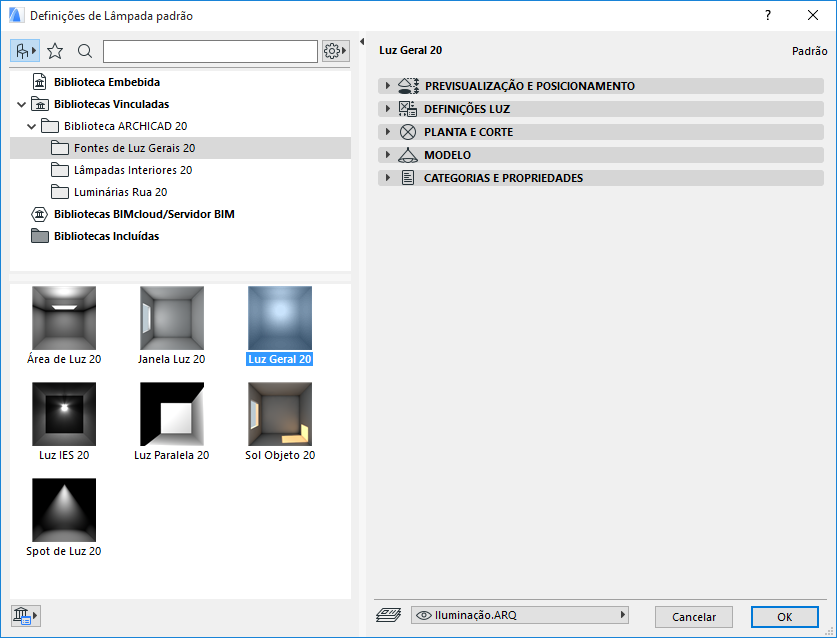837x638 pixels.
Task: Click the library search text field
Action: 210,51
